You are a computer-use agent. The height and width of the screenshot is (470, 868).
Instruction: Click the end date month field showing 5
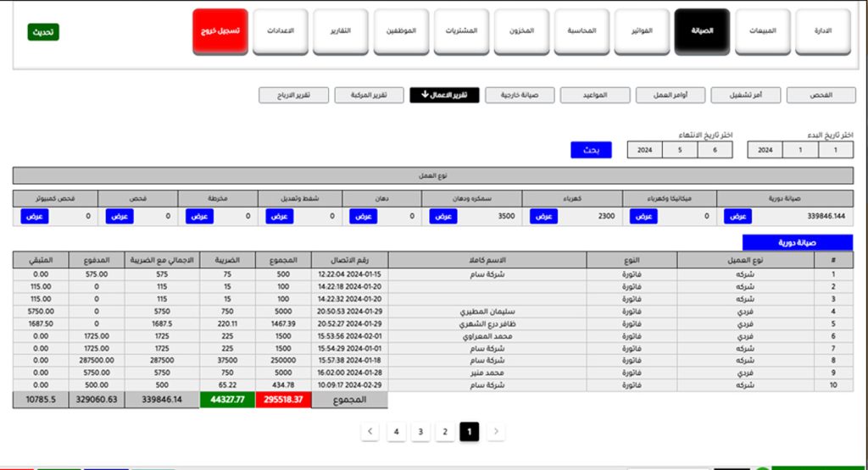point(680,150)
